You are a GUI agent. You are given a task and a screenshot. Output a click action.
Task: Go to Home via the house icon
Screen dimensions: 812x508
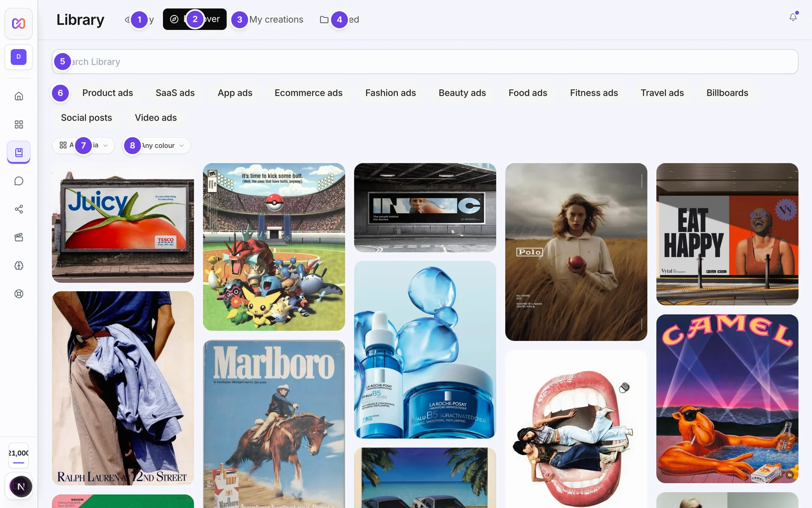(18, 96)
